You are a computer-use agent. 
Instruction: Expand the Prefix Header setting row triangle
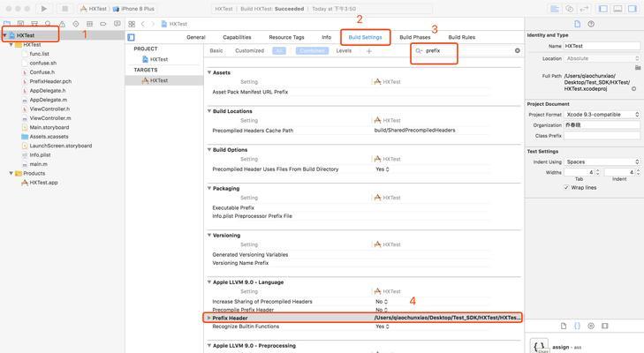(209, 318)
